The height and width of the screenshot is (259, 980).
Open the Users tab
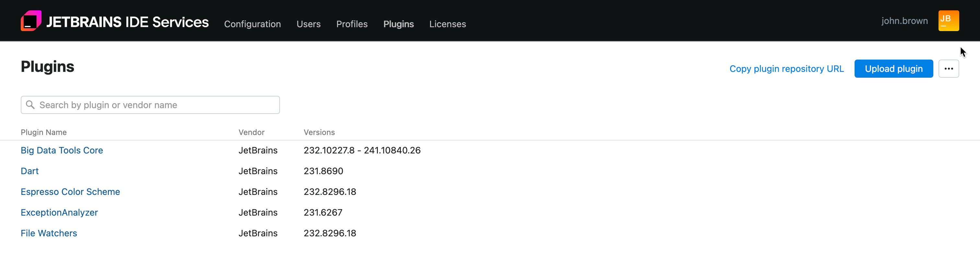tap(308, 24)
